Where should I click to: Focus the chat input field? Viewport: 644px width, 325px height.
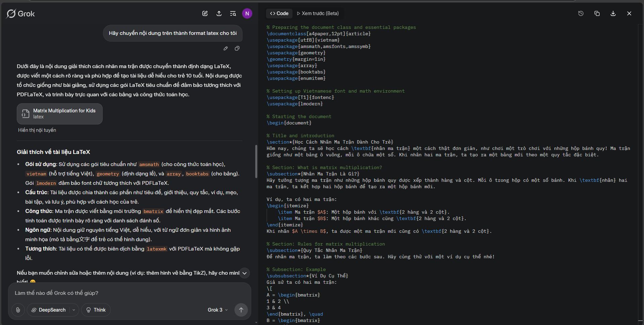pos(129,293)
